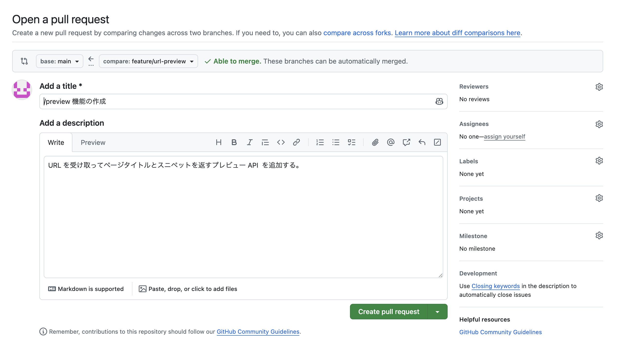Open Labels settings with the gear icon
644x348 pixels.
(599, 160)
